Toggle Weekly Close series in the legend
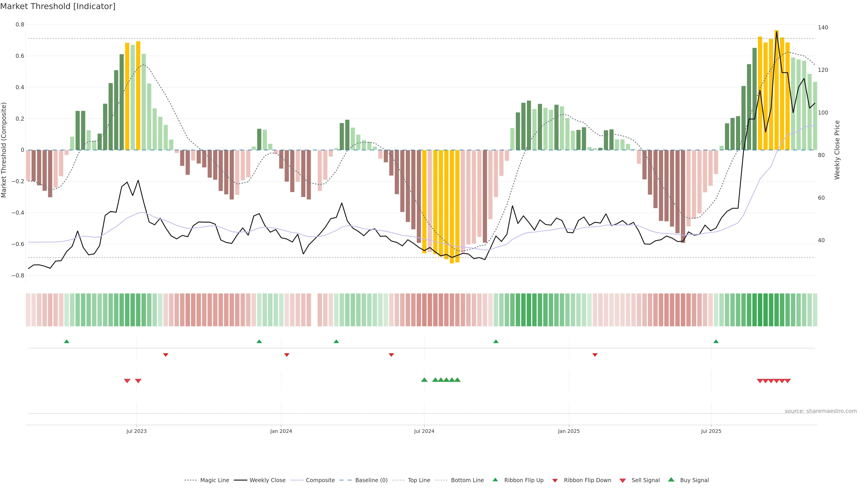 (267, 480)
